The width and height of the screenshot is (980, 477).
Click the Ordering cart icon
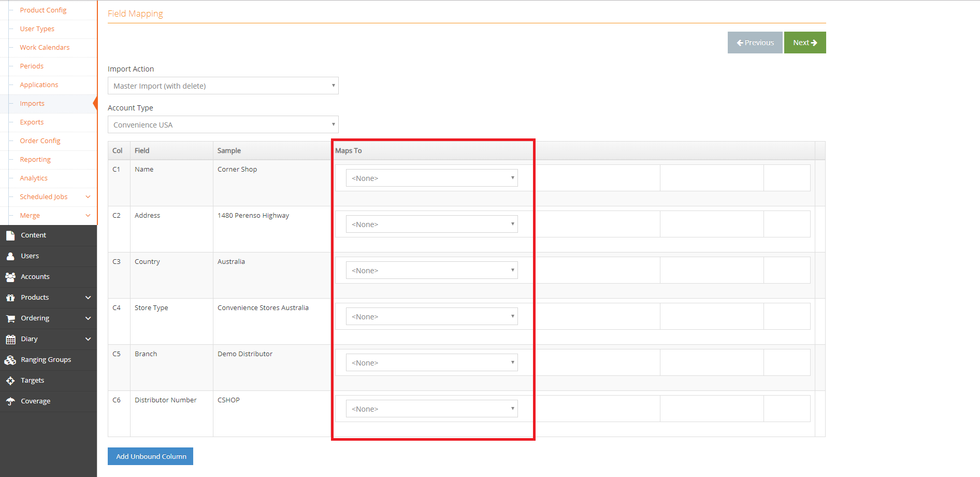(10, 318)
